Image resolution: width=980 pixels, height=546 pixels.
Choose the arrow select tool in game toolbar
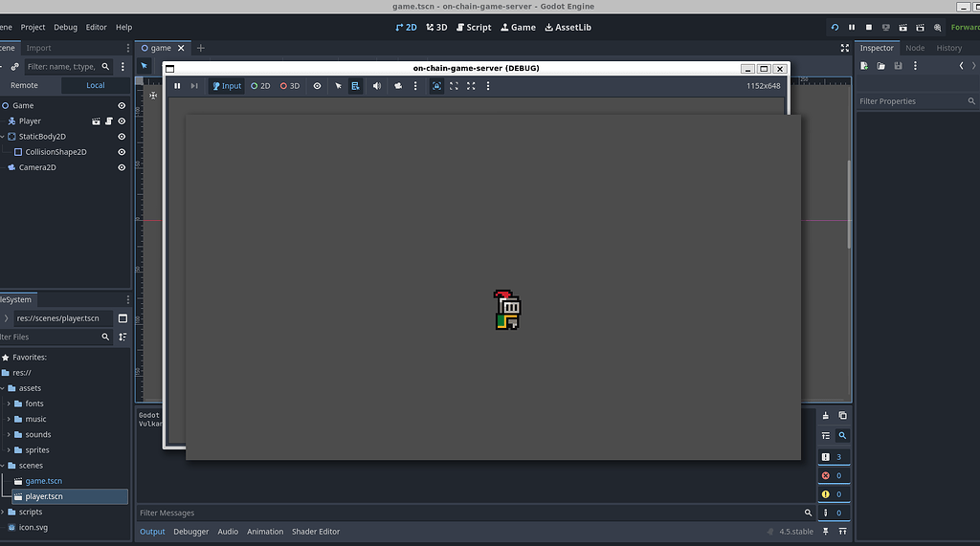(338, 86)
